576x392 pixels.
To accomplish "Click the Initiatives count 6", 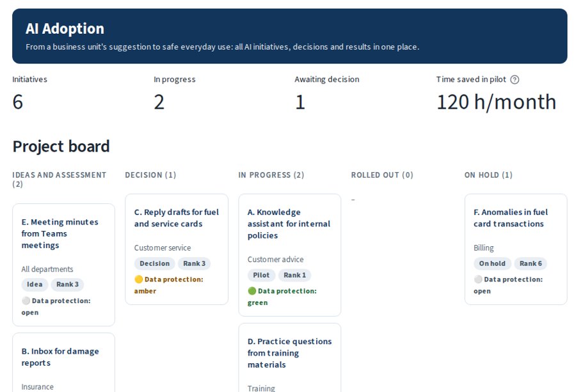I will pyautogui.click(x=18, y=102).
